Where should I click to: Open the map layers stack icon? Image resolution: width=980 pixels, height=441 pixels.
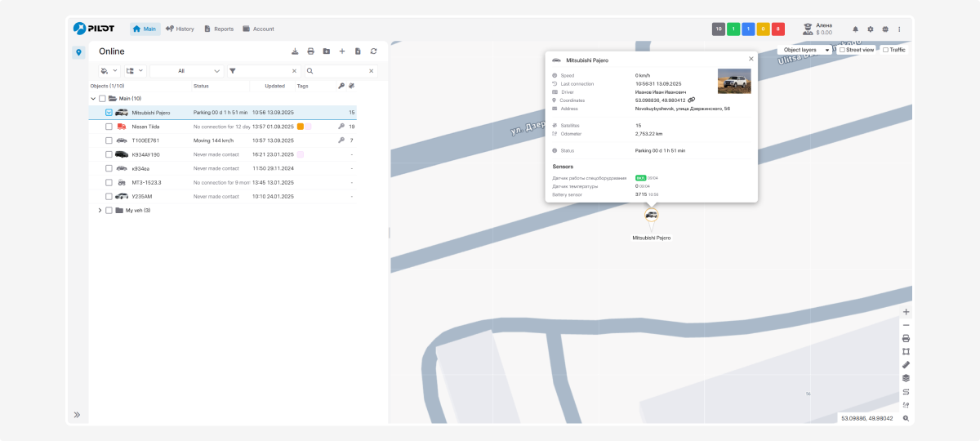906,378
